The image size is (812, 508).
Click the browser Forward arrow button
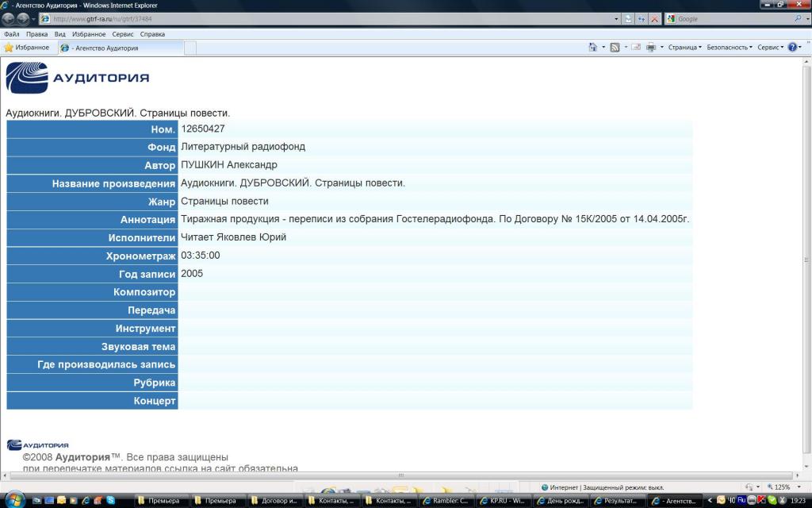[24, 19]
